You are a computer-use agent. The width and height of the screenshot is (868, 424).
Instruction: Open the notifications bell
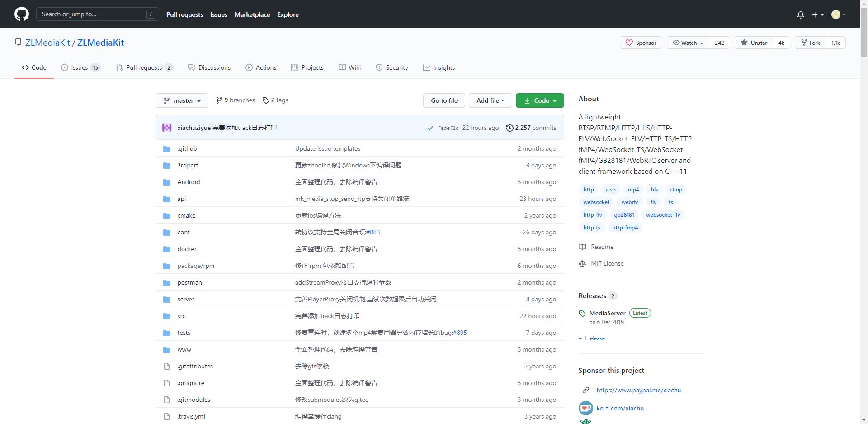pos(800,14)
